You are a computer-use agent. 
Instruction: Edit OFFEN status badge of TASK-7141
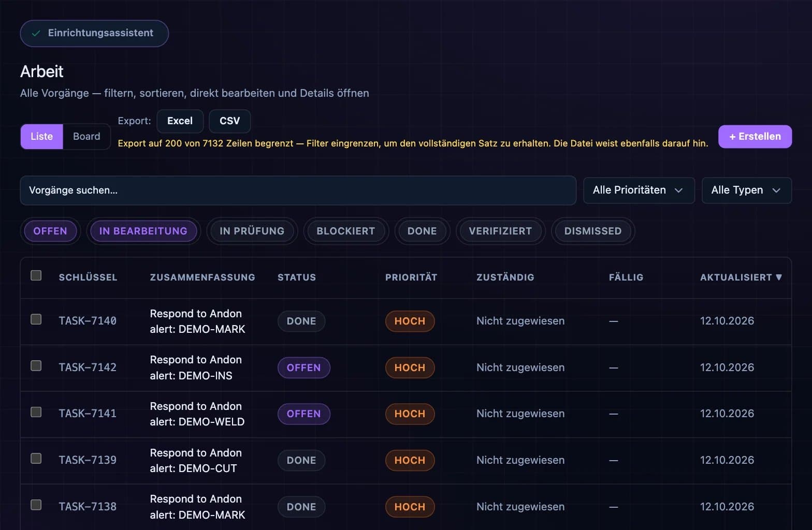(x=304, y=414)
